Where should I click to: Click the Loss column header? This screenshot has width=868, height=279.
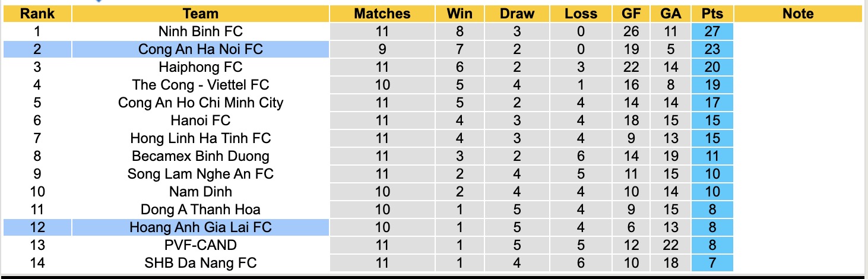[581, 14]
